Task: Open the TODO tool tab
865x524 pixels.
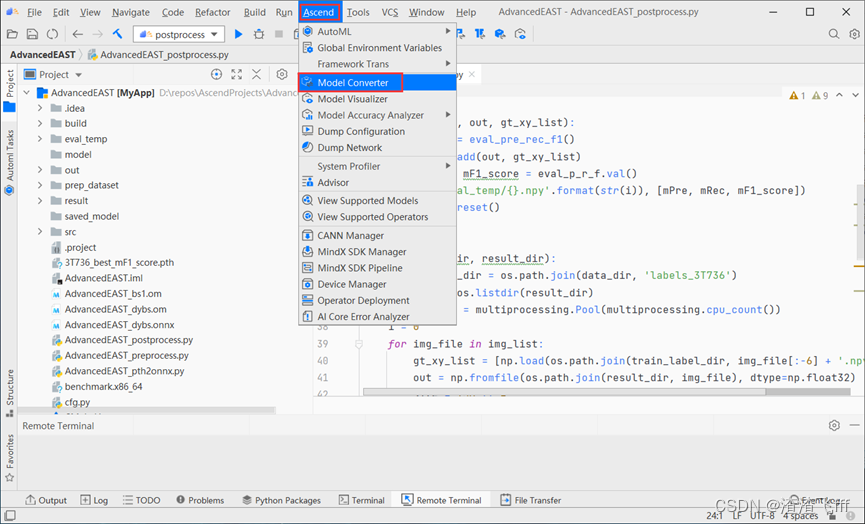Action: tap(142, 500)
